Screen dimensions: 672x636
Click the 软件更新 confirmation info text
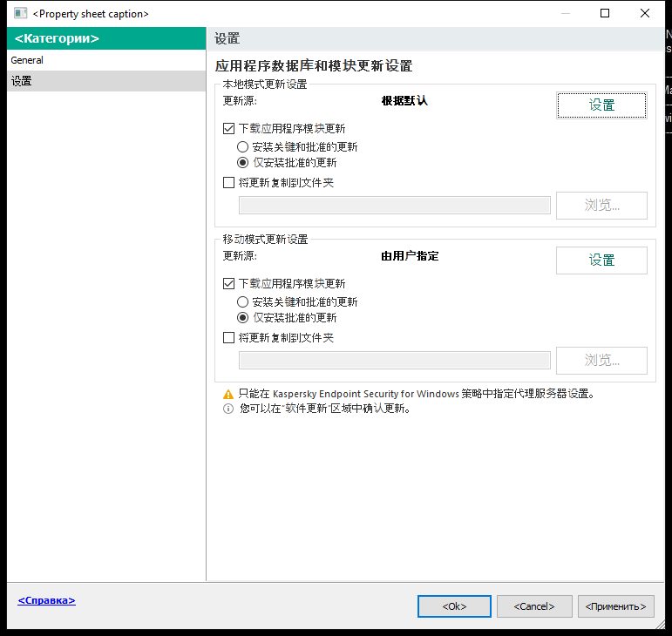325,409
